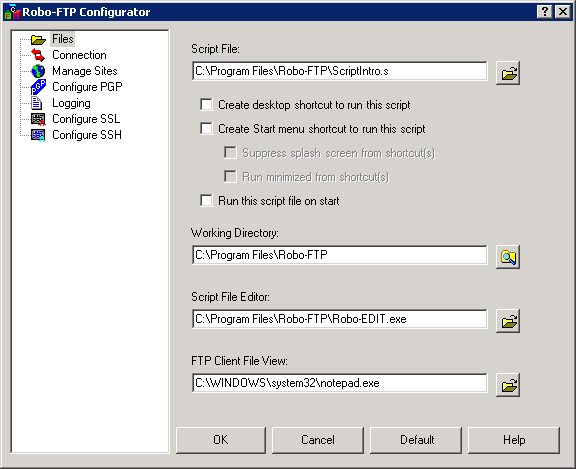Click the red Connection arrows icon
Image resolution: width=576 pixels, height=469 pixels.
click(x=38, y=55)
